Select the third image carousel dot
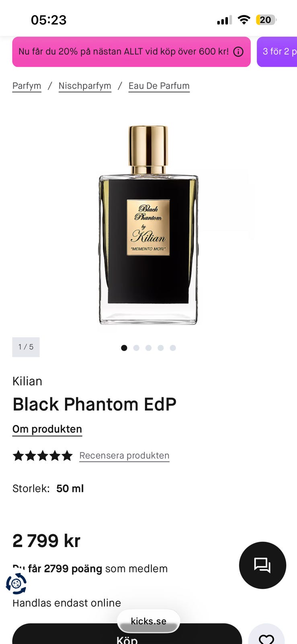Image resolution: width=297 pixels, height=644 pixels. coord(148,348)
